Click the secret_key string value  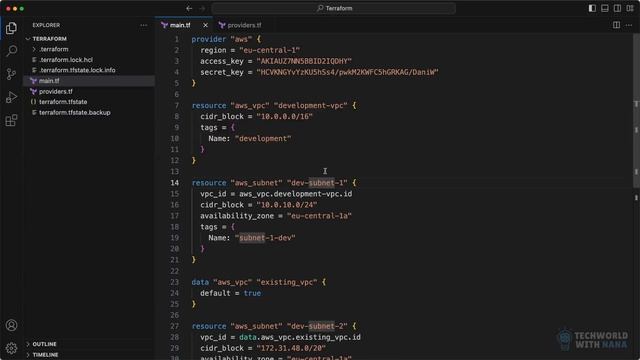click(x=347, y=72)
